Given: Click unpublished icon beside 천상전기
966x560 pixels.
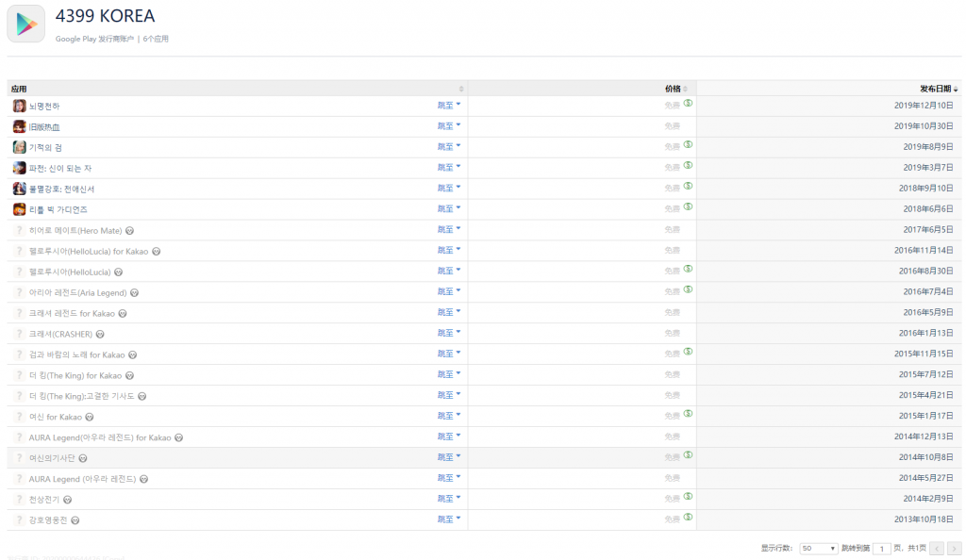Looking at the screenshot, I should point(68,500).
